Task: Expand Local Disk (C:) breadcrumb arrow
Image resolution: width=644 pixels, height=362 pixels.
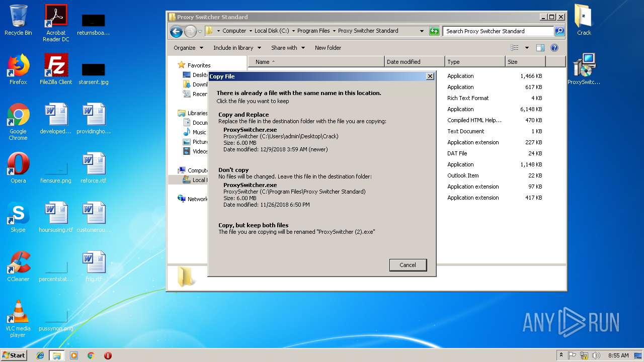Action: tap(293, 31)
